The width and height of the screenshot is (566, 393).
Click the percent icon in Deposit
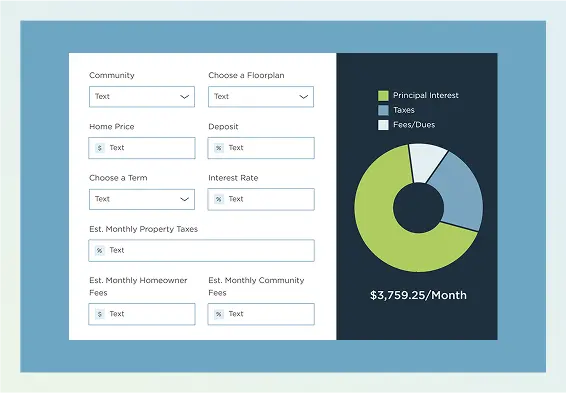(219, 148)
